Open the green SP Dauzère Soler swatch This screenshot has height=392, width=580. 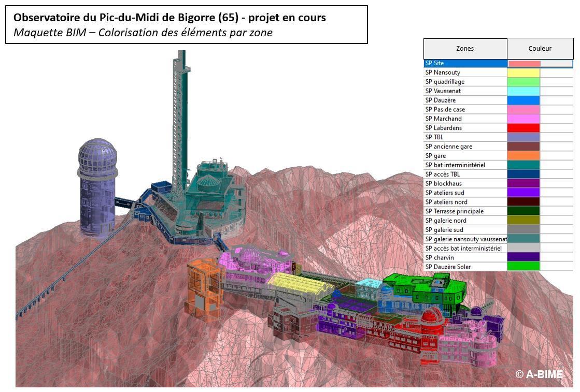[524, 267]
